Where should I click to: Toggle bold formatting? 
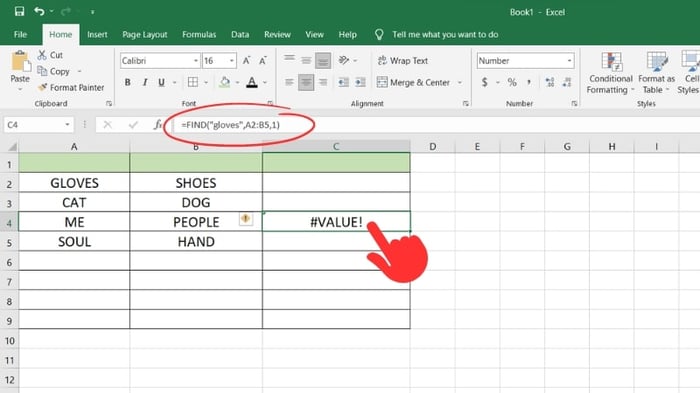[x=128, y=82]
